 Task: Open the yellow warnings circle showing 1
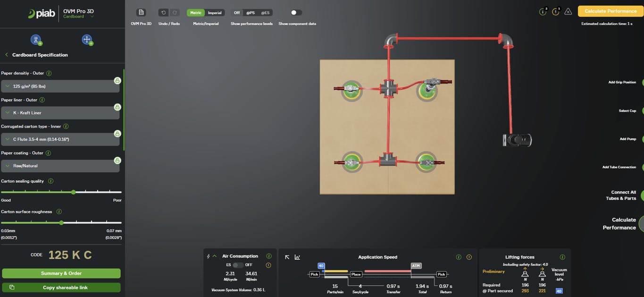(x=555, y=12)
